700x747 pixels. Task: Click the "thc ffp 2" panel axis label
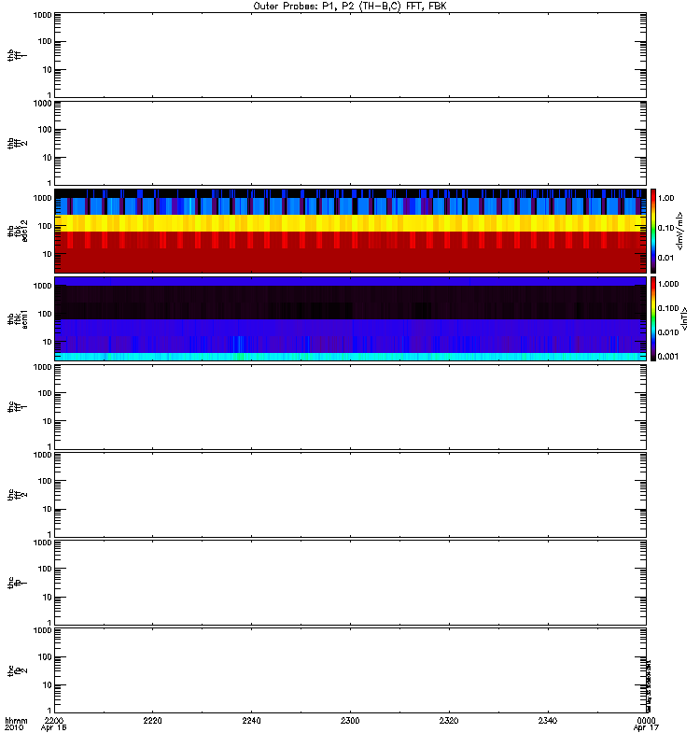(x=17, y=670)
